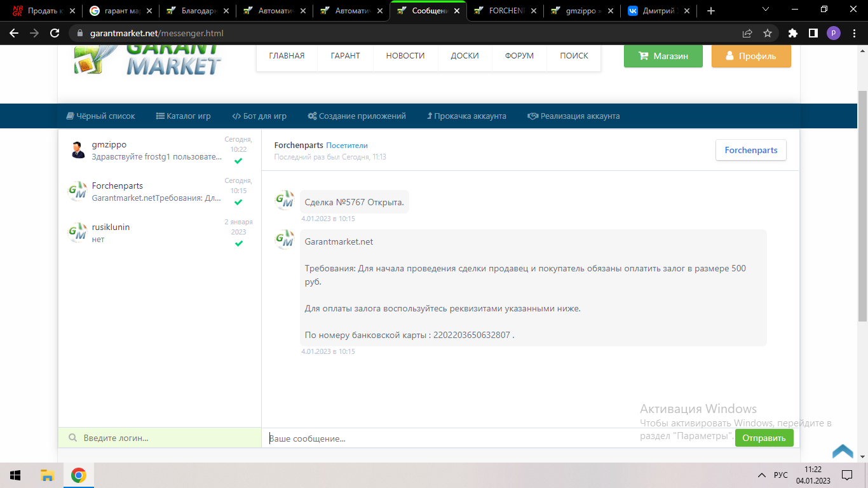Open the tab search dropdown

pyautogui.click(x=765, y=9)
